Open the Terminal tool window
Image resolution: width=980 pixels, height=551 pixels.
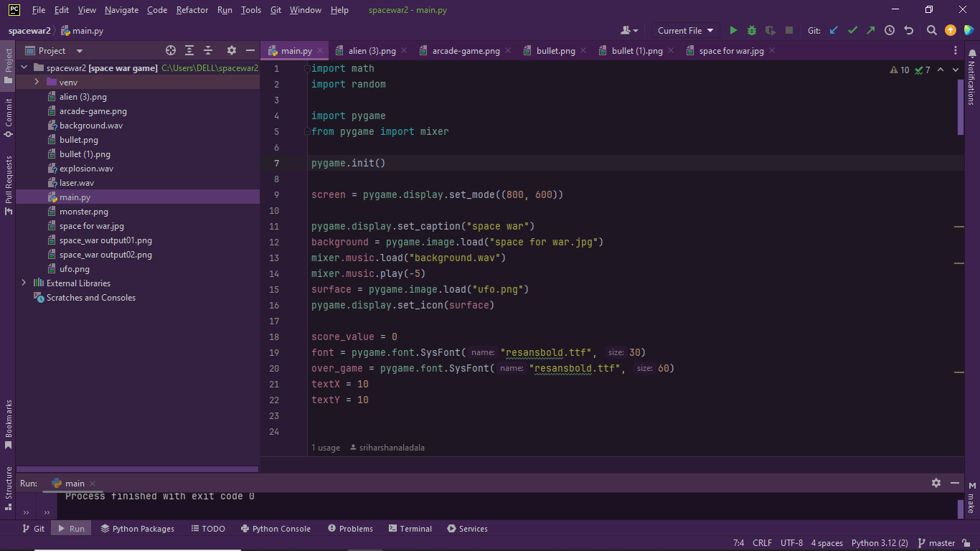410,529
